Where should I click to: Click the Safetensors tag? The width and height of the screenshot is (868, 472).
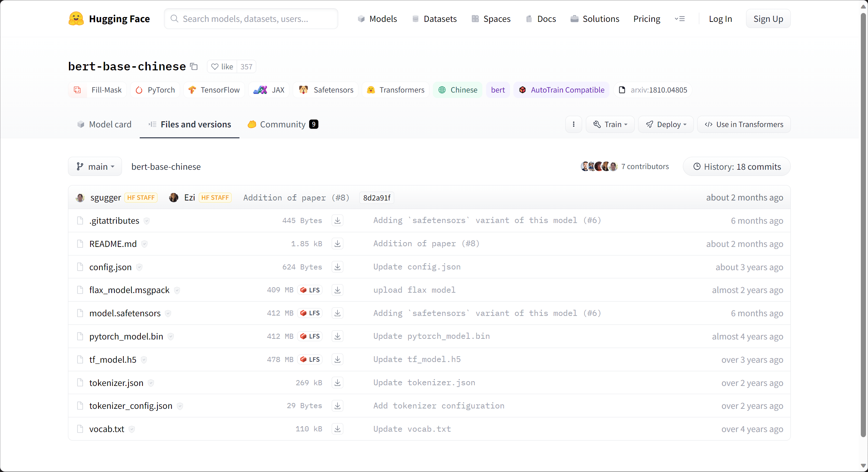point(326,90)
